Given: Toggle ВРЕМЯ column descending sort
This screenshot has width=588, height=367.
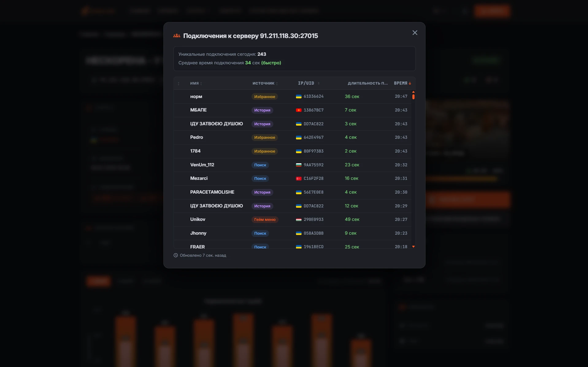Looking at the screenshot, I should pyautogui.click(x=402, y=83).
